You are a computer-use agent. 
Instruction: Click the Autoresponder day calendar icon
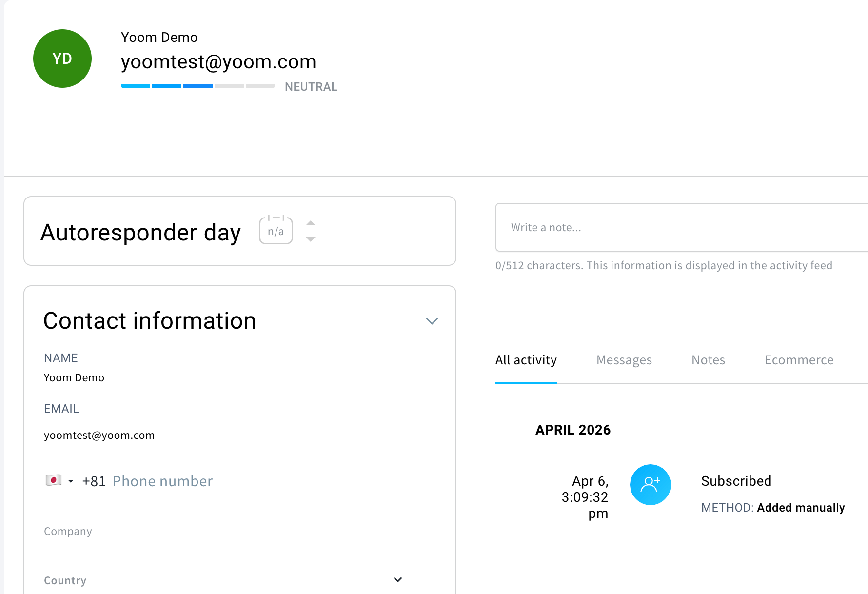276,230
